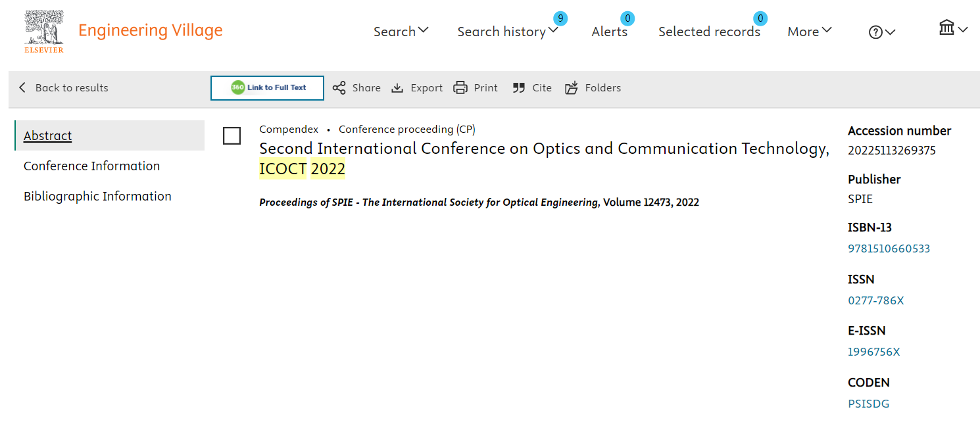Screen dimensions: 980x426
Task: Switch to the Conference Information tab
Action: pyautogui.click(x=92, y=166)
